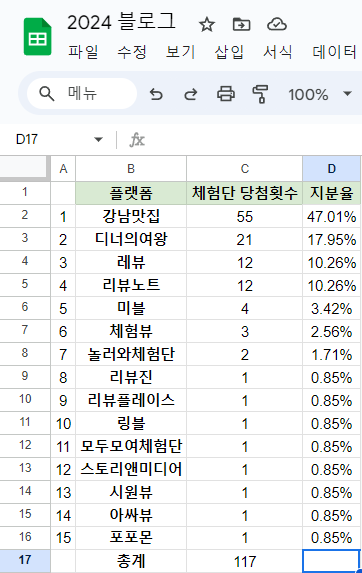Open the zoom 100% dropdown

pos(320,94)
